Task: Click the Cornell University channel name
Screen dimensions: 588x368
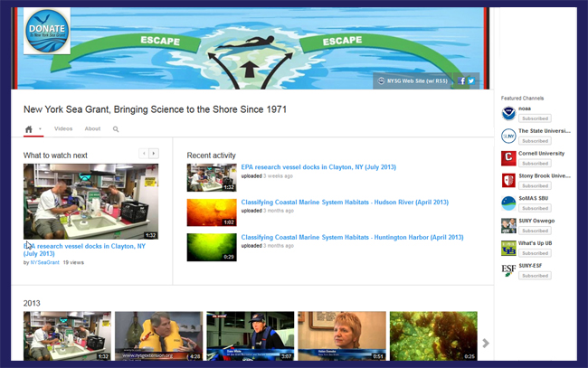Action: (x=541, y=154)
